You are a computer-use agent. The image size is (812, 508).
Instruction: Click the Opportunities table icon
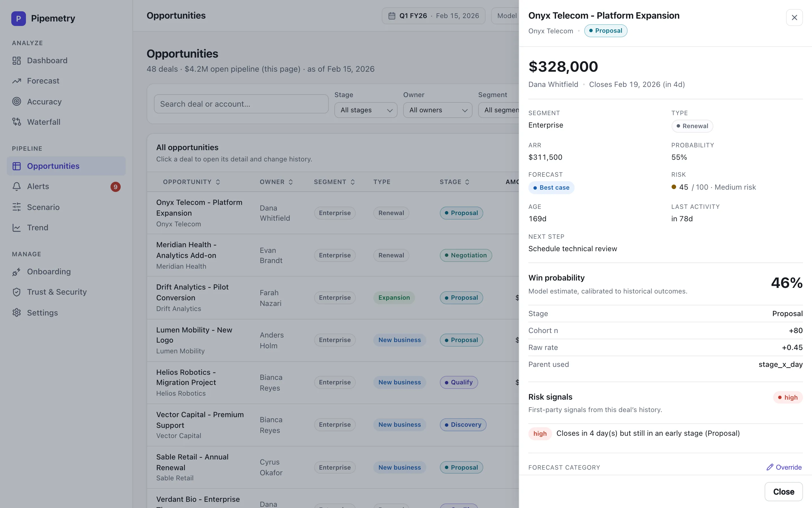click(x=16, y=166)
